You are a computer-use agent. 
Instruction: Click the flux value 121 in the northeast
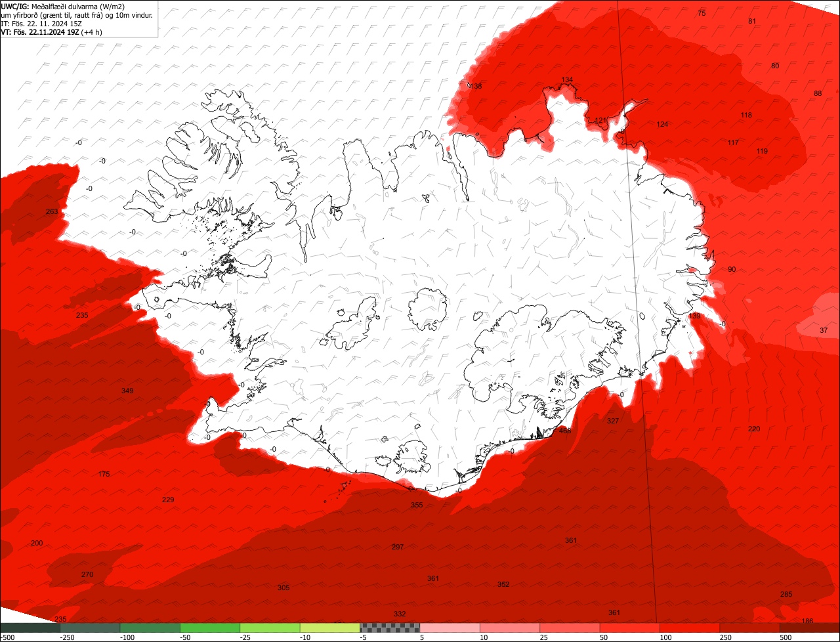[601, 120]
